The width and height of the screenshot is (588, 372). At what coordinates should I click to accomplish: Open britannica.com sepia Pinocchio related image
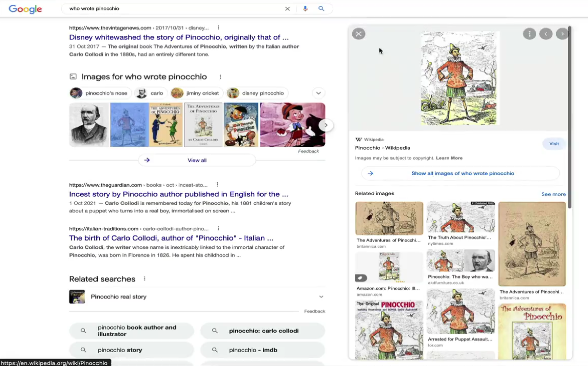pyautogui.click(x=389, y=219)
